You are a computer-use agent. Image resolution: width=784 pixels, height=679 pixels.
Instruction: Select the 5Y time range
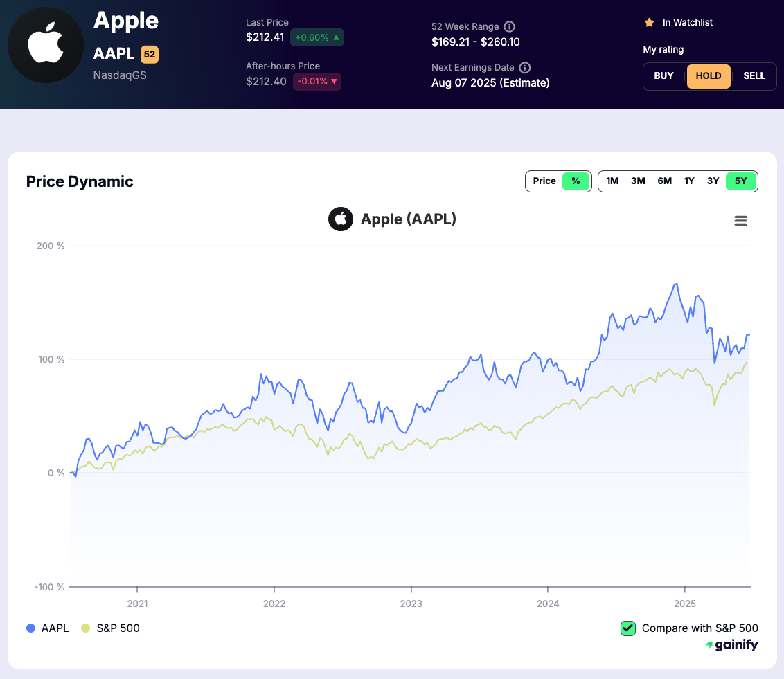pyautogui.click(x=740, y=181)
